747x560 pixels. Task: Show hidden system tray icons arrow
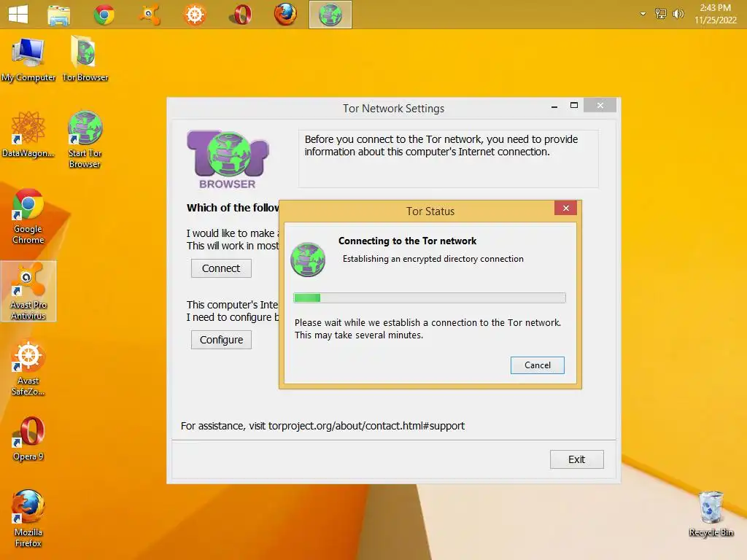coord(643,14)
